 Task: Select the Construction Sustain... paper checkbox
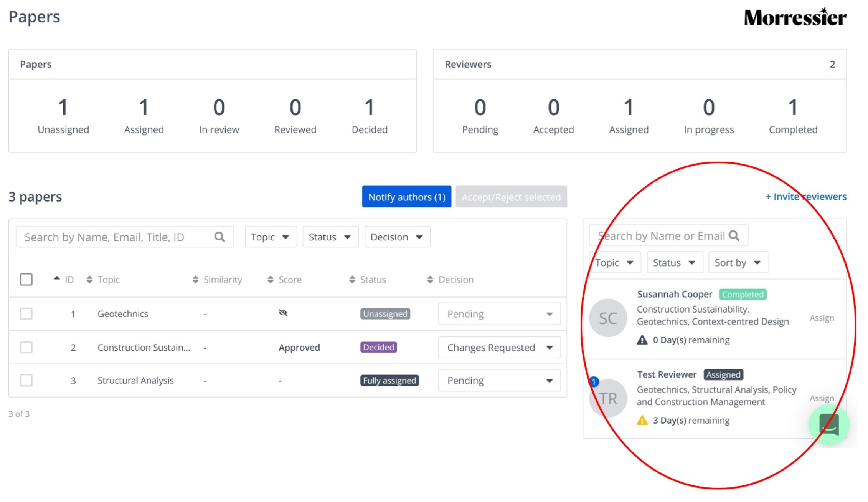click(26, 347)
